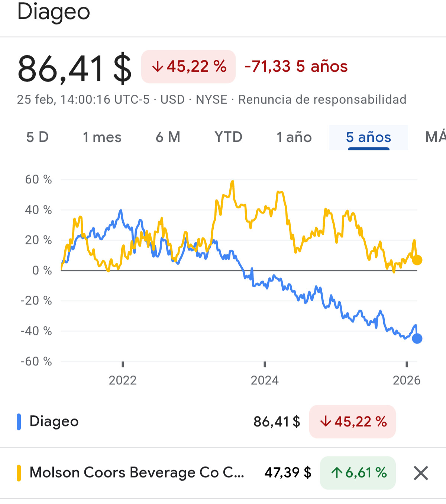
Task: Open Molson Coors Beverage Co row
Action: pyautogui.click(x=136, y=473)
